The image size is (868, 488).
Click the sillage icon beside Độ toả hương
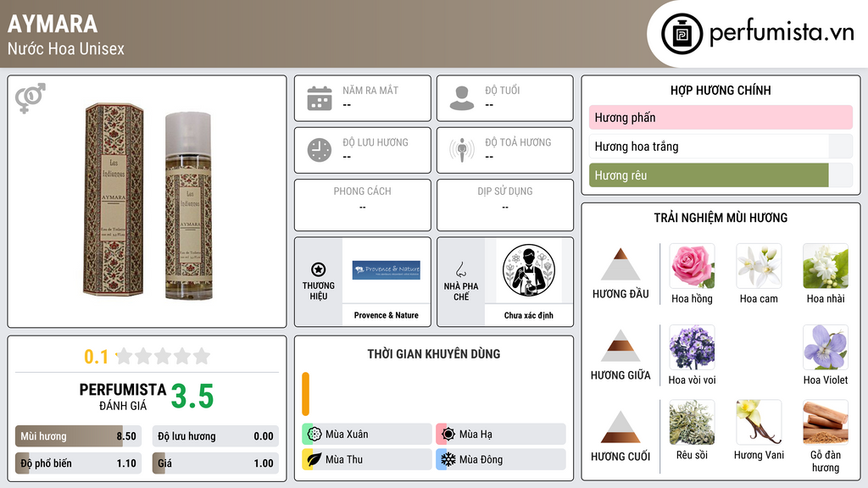coord(462,150)
